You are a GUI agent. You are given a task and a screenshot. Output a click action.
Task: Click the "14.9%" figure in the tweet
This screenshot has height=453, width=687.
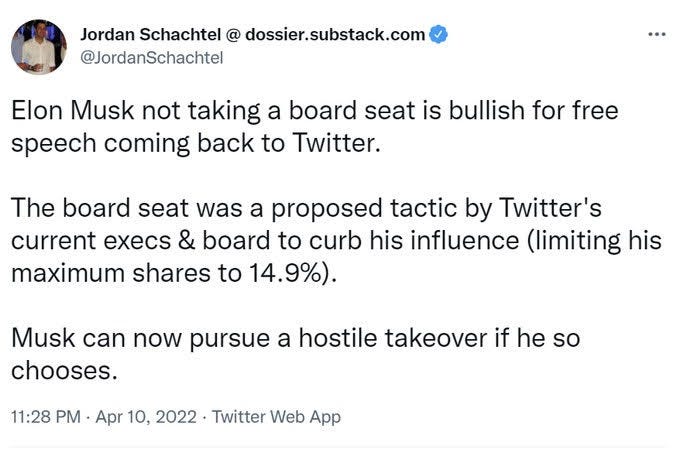point(288,273)
